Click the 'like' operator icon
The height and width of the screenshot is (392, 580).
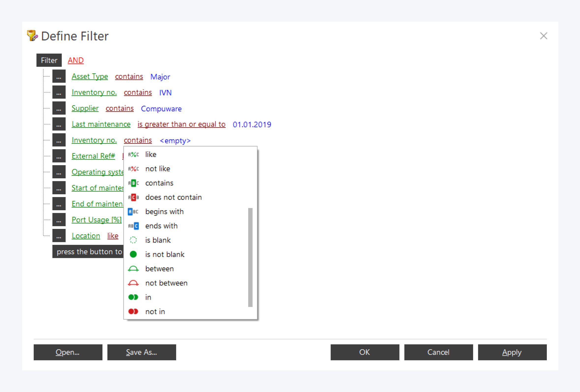133,154
